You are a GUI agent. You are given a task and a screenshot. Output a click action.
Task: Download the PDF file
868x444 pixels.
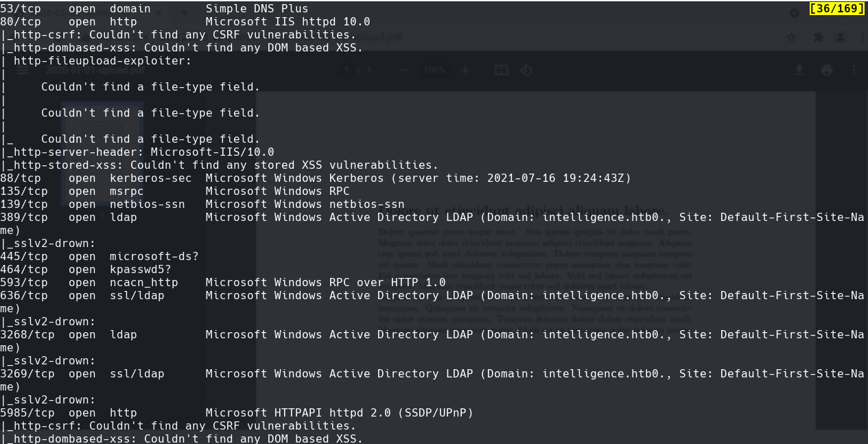point(800,70)
